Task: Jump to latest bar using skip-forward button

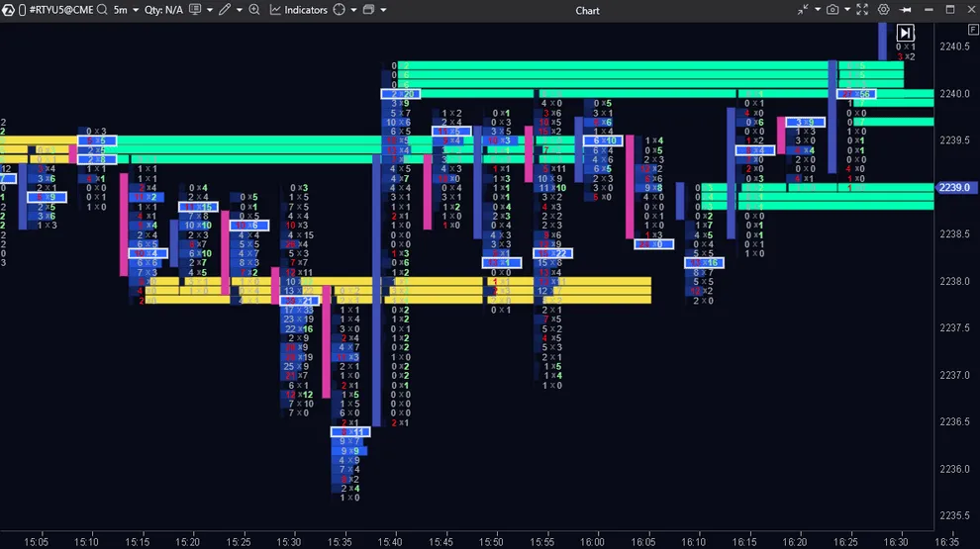Action: click(905, 33)
